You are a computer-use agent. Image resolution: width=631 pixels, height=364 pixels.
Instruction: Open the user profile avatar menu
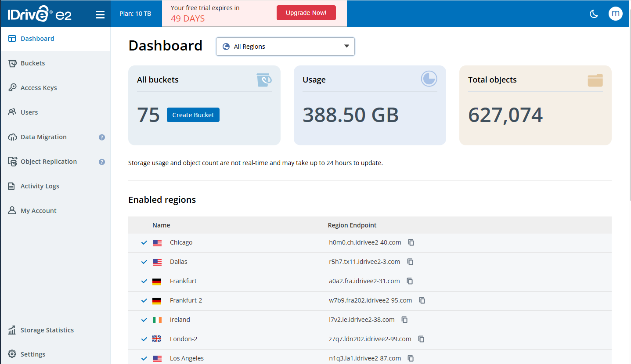tap(615, 14)
